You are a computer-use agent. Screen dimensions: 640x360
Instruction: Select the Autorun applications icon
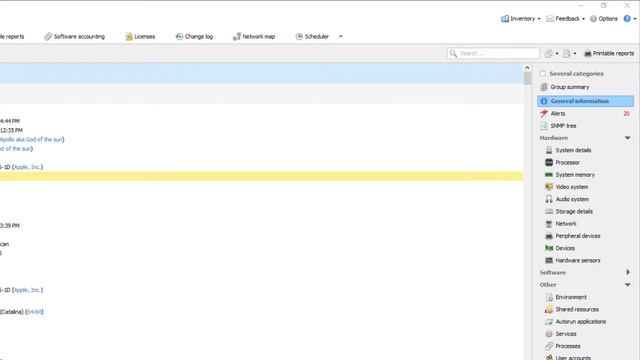point(549,322)
